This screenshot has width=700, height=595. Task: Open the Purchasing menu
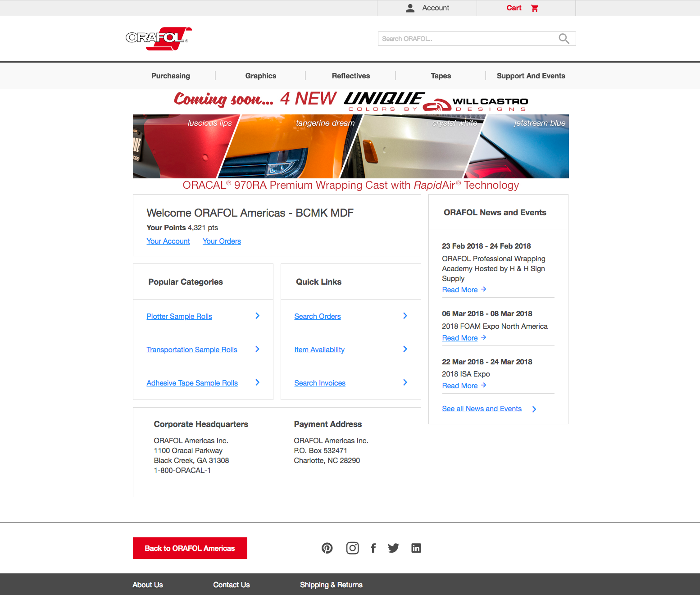171,76
